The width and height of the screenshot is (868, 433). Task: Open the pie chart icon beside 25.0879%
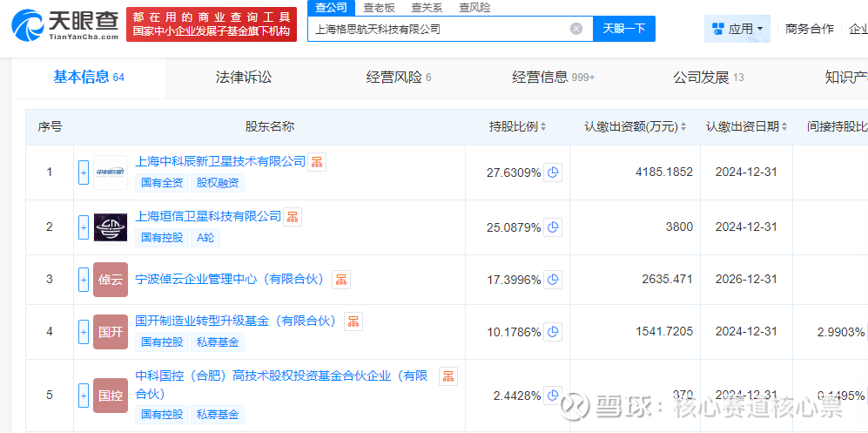[x=553, y=227]
